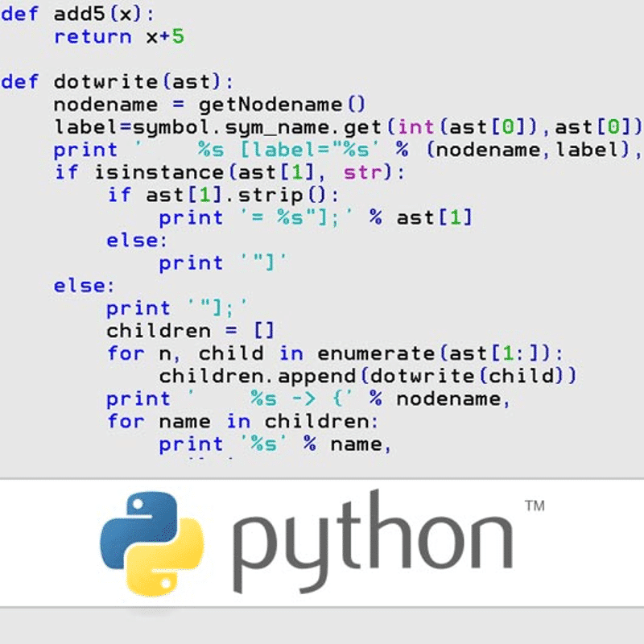Viewport: 644px width, 644px height.
Task: Click the def keyword on add5 function
Action: point(22,14)
